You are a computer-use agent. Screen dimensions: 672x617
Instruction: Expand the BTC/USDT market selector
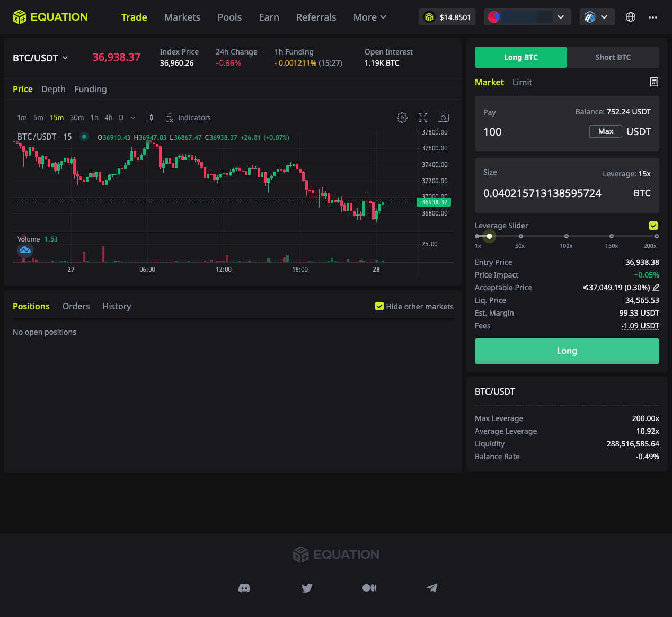tap(40, 58)
